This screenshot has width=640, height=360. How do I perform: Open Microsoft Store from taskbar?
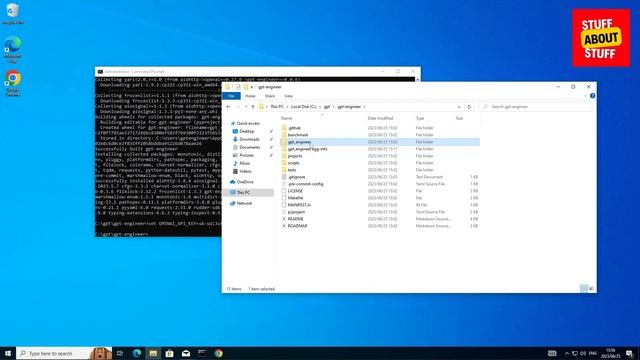pos(169,353)
